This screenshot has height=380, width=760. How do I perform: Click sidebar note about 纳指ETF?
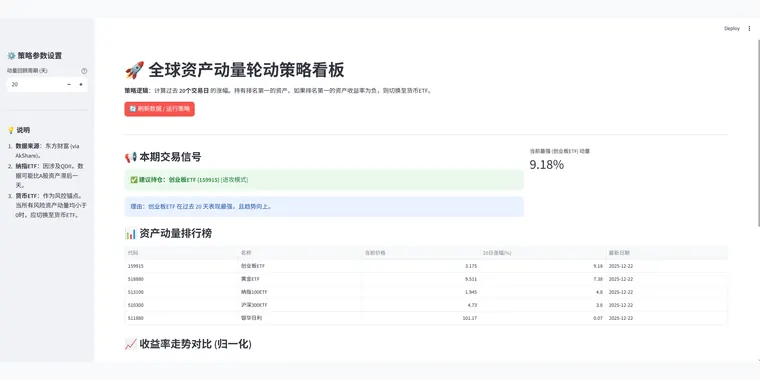click(x=49, y=175)
